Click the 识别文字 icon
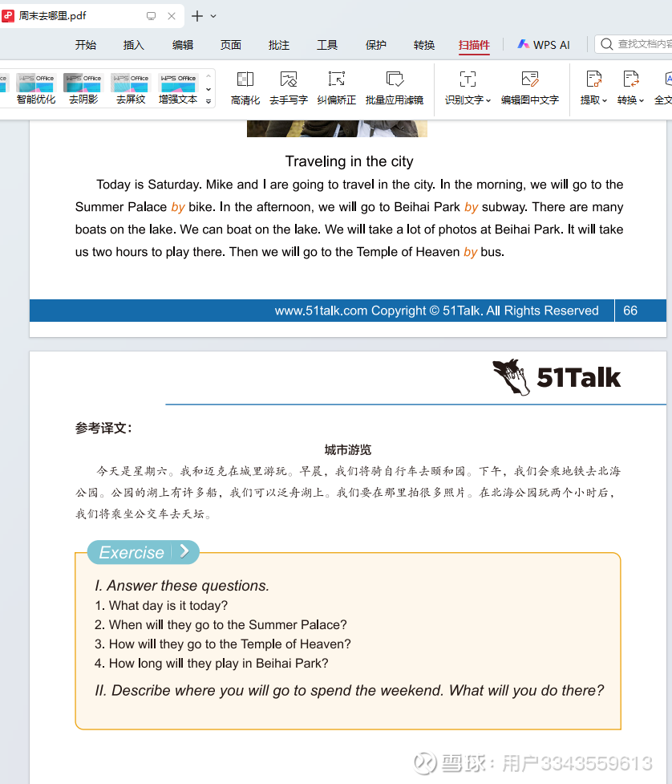672x784 pixels. point(468,79)
